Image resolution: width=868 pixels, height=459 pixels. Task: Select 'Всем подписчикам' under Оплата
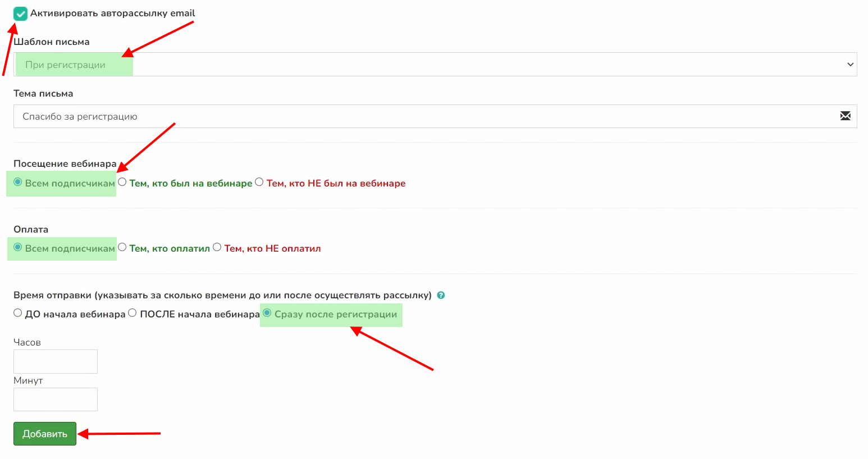coord(18,247)
